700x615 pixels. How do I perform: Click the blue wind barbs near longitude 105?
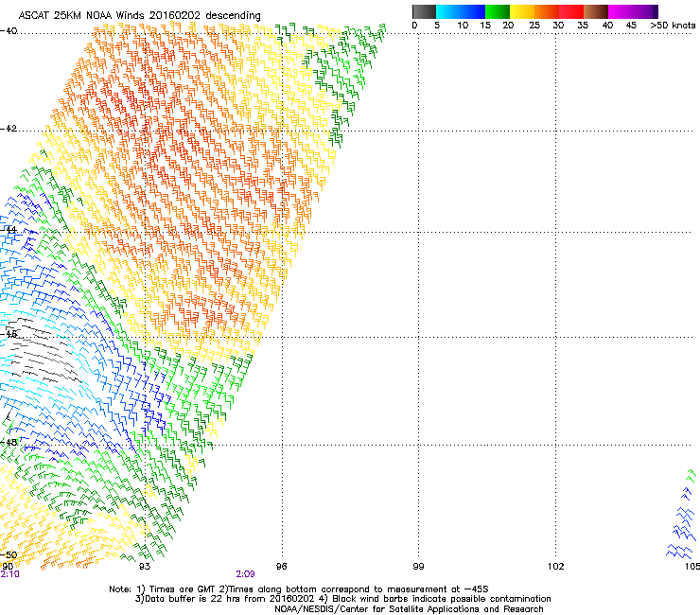(x=683, y=523)
